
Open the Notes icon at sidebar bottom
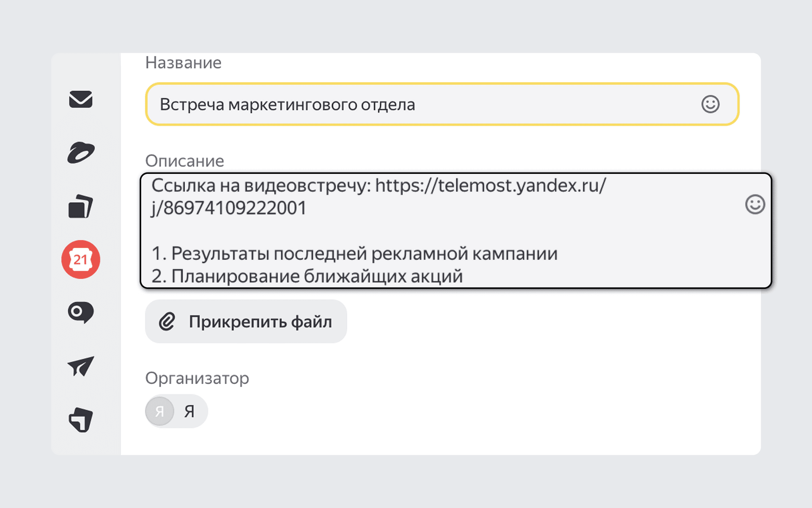coord(81,420)
